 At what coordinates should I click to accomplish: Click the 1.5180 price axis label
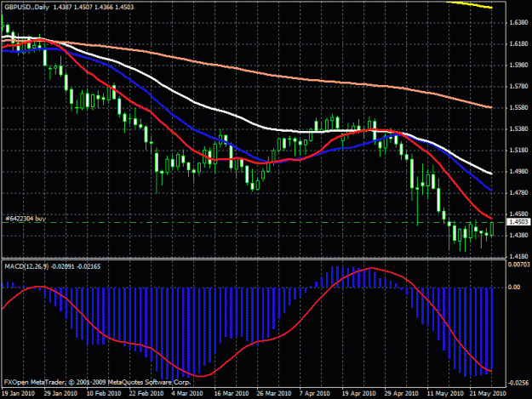pos(518,151)
